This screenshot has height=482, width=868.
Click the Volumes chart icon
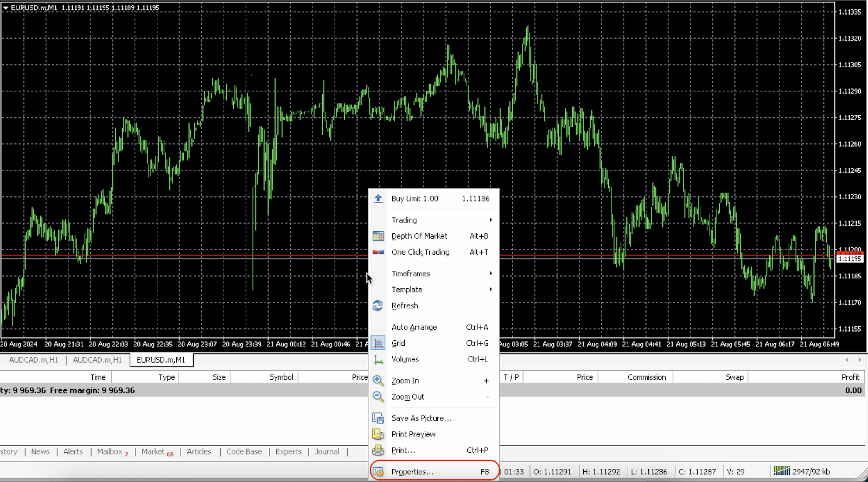[378, 359]
